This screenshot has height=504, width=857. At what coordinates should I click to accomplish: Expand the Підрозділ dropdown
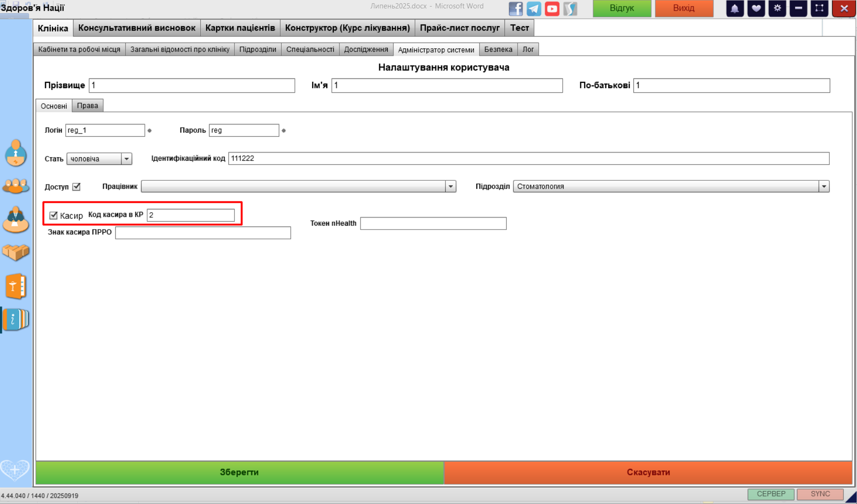point(824,186)
